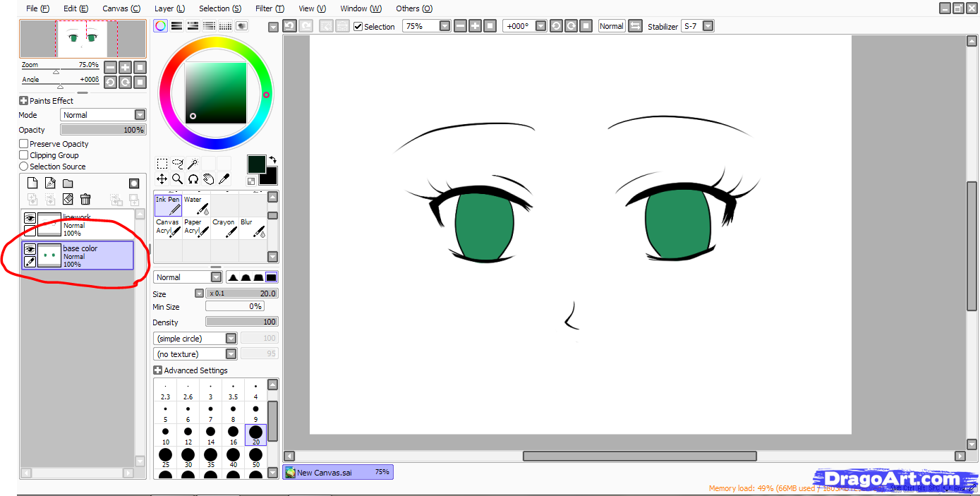This screenshot has width=980, height=496.
Task: Create a new layer folder
Action: click(x=68, y=183)
